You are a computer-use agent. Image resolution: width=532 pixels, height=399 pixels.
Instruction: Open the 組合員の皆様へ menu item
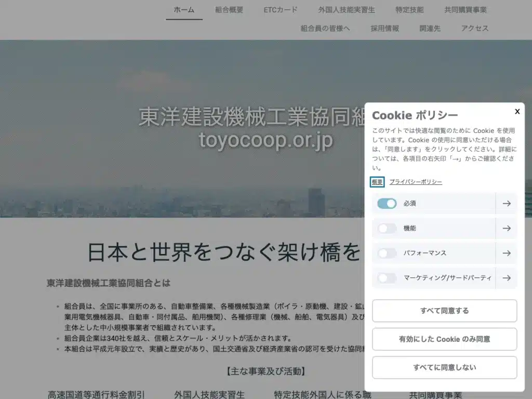(x=325, y=29)
